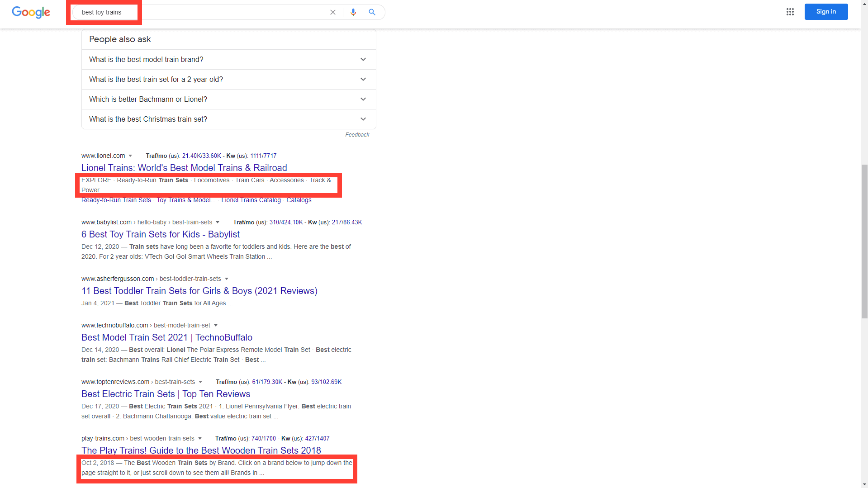Click play-trains traffic value 740

click(x=256, y=439)
